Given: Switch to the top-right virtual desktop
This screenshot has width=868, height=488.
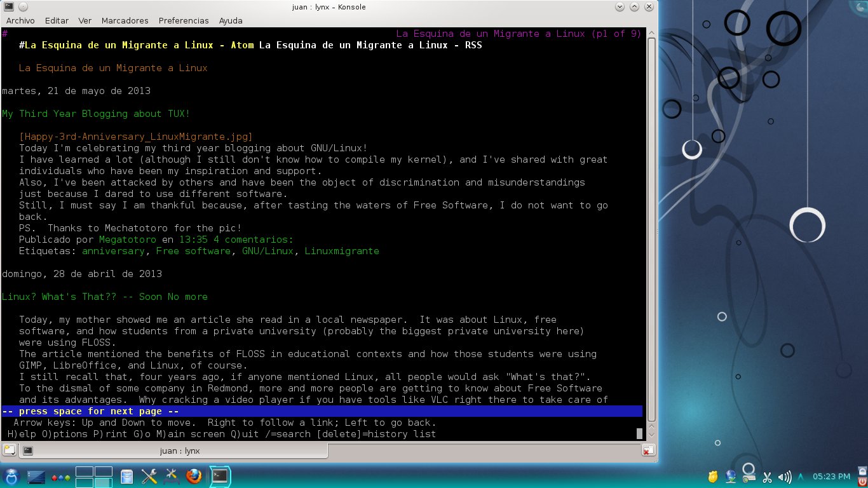Looking at the screenshot, I should click(104, 471).
